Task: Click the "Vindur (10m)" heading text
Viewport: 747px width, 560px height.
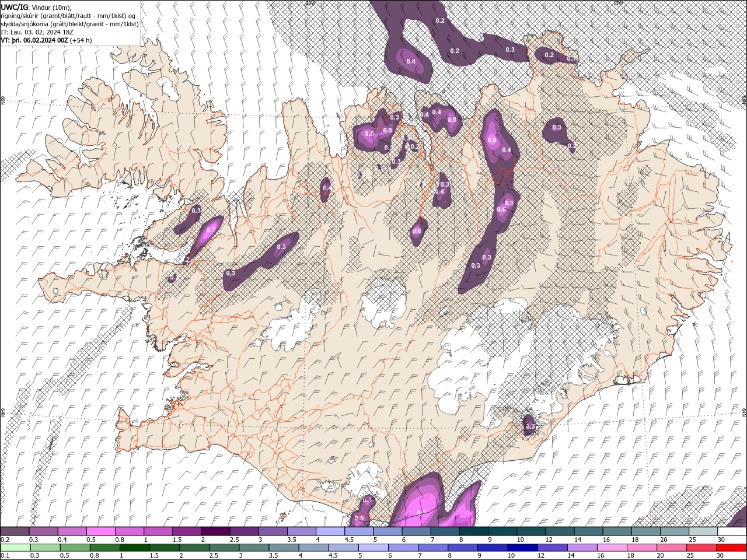Action: coord(51,7)
